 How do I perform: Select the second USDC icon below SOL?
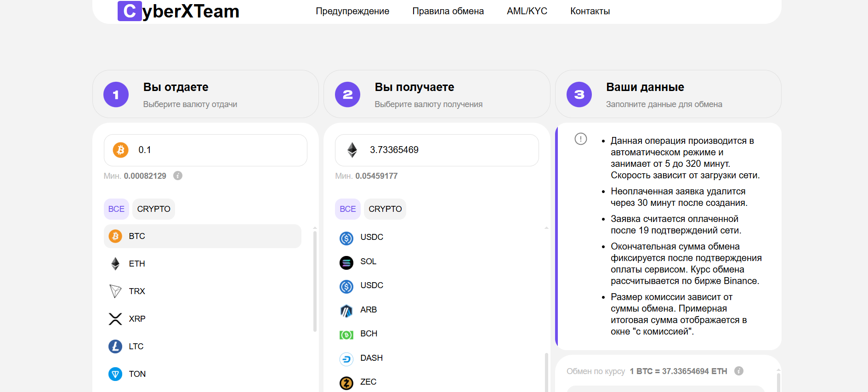point(346,286)
